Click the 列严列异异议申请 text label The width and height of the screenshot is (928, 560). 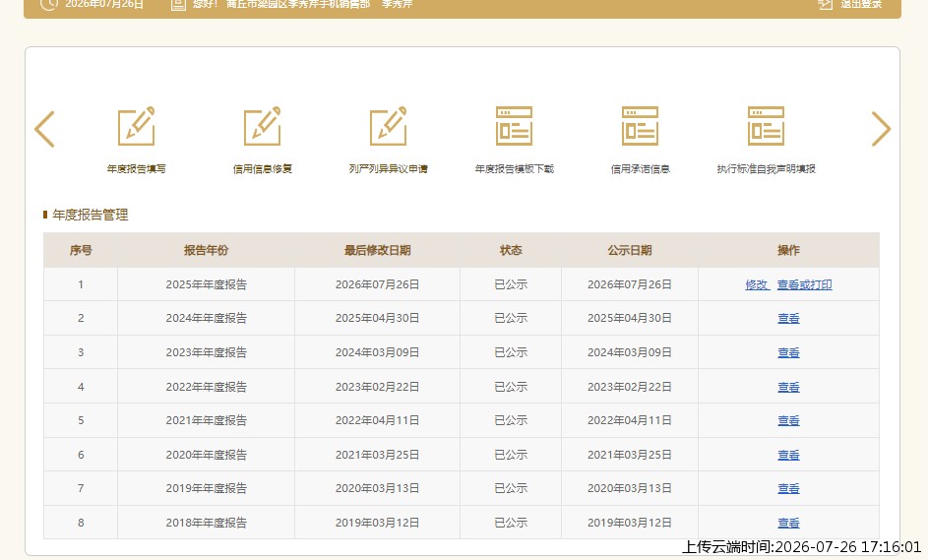(389, 168)
